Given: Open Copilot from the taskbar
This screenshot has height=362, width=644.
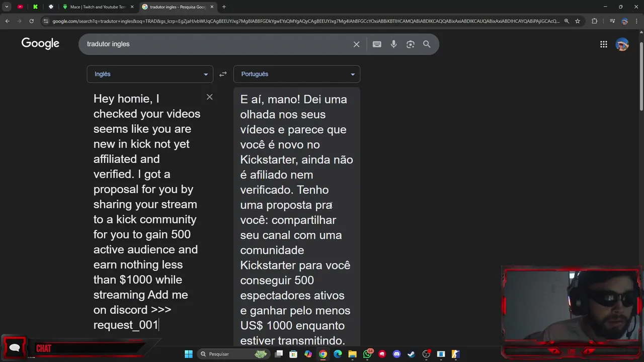Looking at the screenshot, I should point(308,354).
